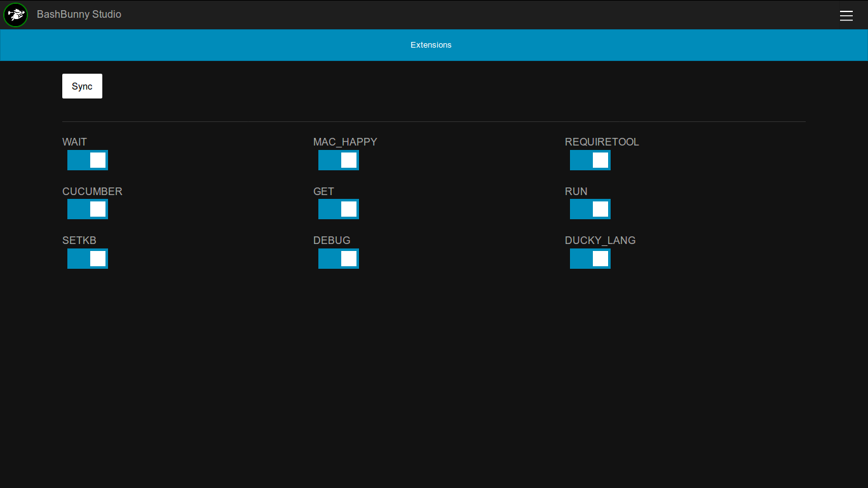Click the SETKB label
Viewport: 868px width, 488px height.
click(x=79, y=240)
